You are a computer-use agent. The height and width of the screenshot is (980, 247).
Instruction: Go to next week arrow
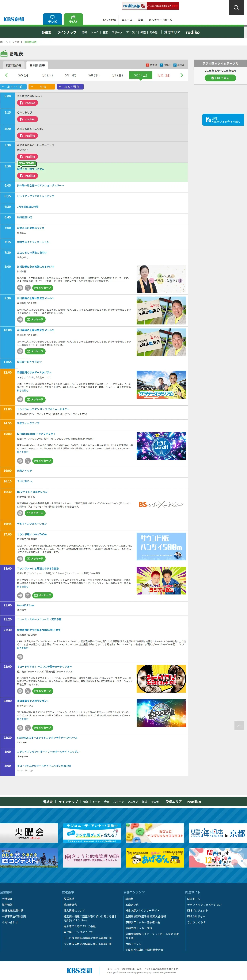(181, 75)
